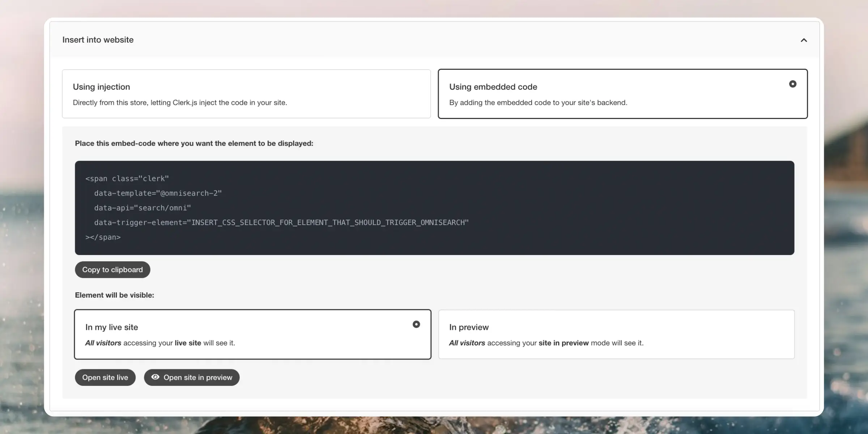
Task: Click the opening span class="clerk" line
Action: (x=127, y=179)
